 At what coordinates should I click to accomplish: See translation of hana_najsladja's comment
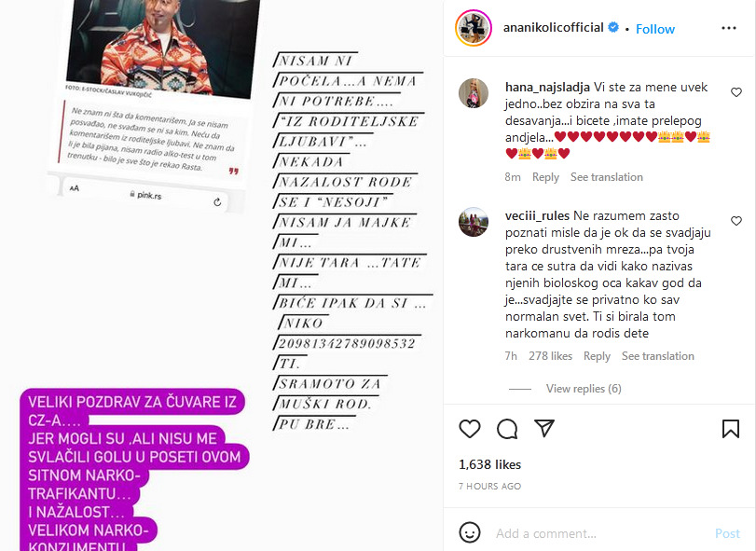(x=607, y=177)
